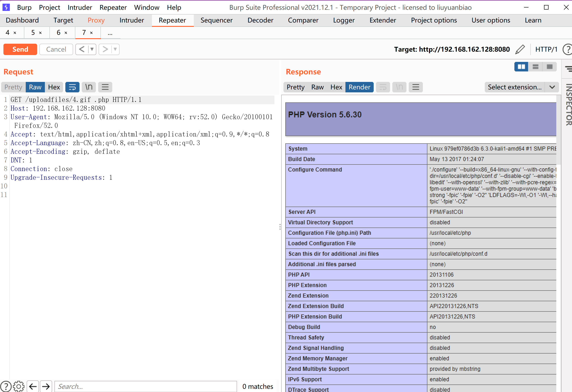
Task: Click the request Search input field
Action: pyautogui.click(x=145, y=386)
